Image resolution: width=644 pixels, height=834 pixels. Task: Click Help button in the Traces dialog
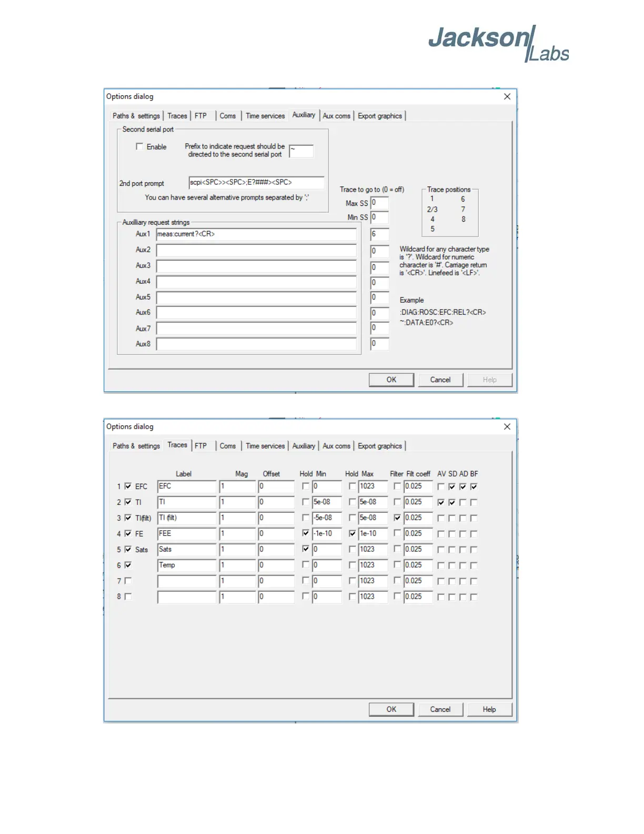[489, 709]
